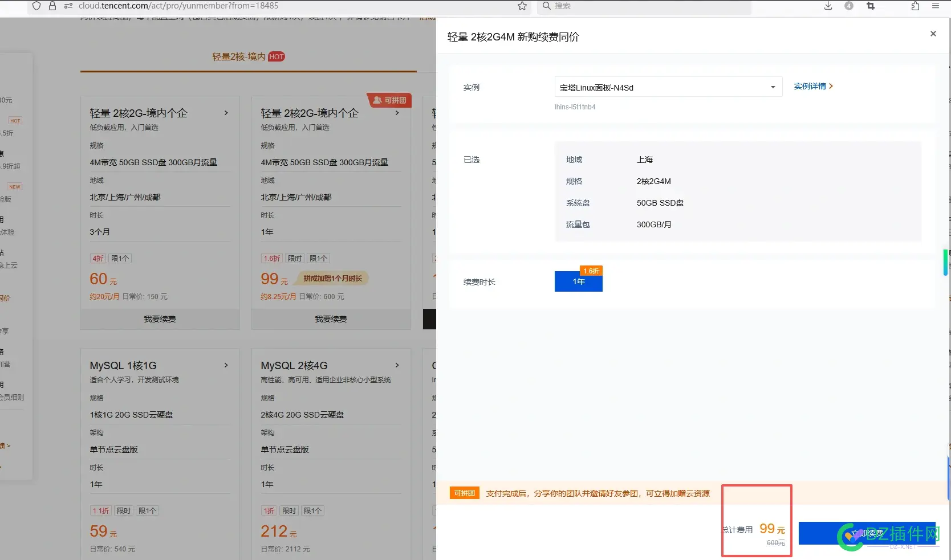Click the MySQL 1核1G title
The image size is (951, 560).
pyautogui.click(x=123, y=365)
